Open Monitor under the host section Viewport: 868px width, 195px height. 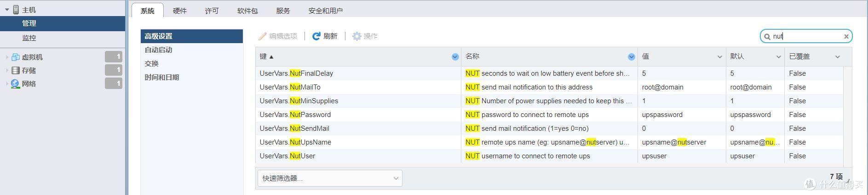tap(29, 38)
